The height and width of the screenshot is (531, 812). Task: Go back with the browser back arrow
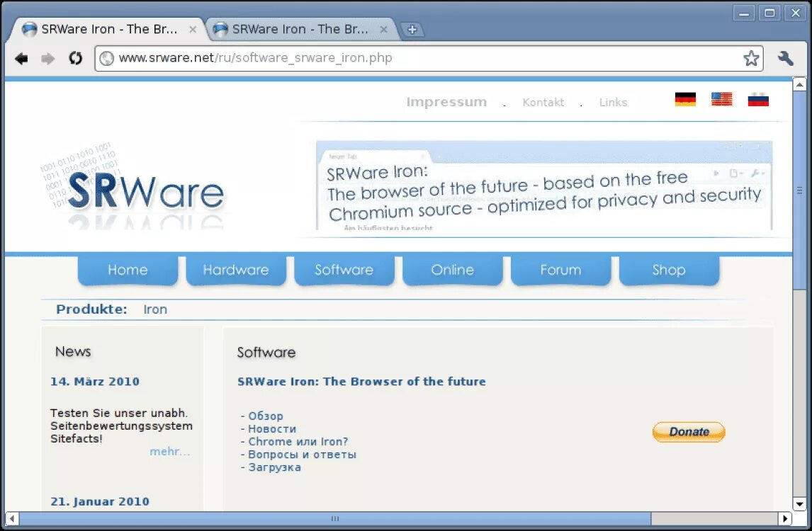[x=21, y=59]
